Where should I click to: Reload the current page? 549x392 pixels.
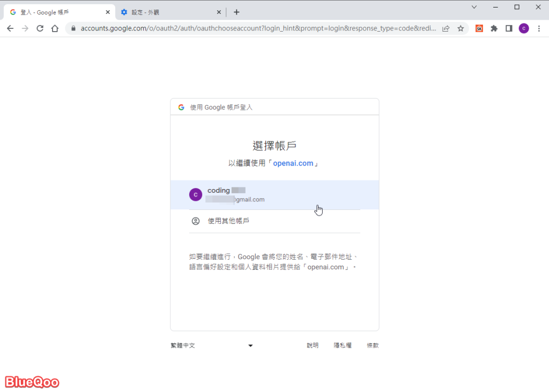[40, 28]
